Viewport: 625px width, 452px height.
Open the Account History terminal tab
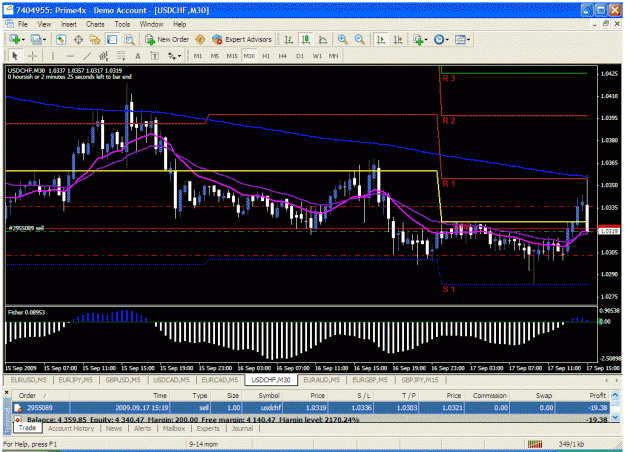(x=71, y=428)
